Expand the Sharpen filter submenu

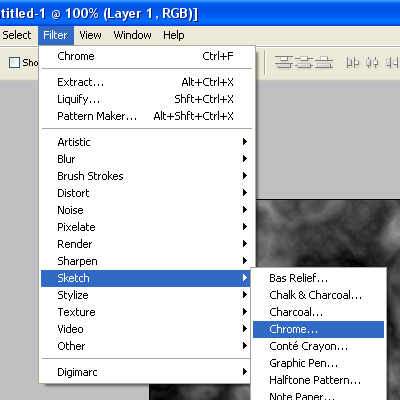(x=146, y=261)
